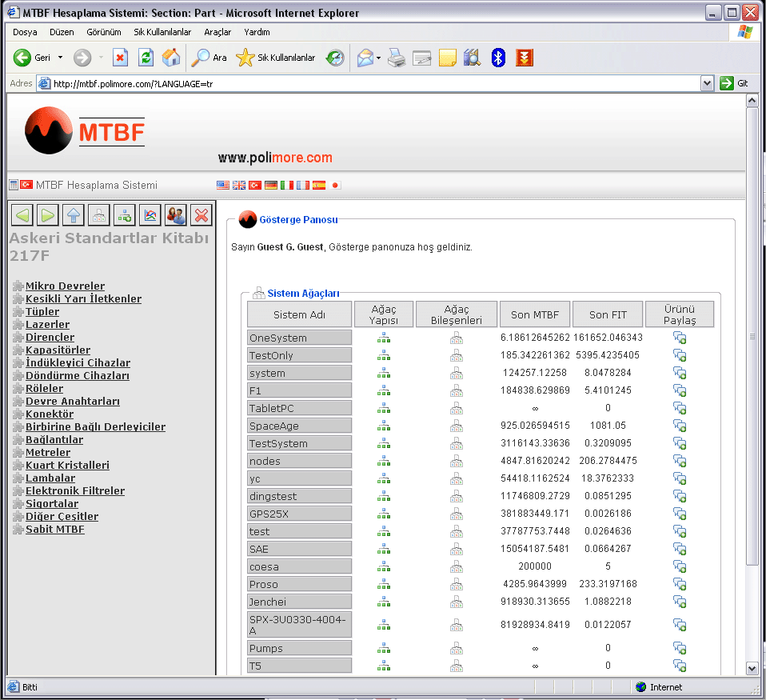
Task: Click share product icon for Pumps
Action: [680, 648]
